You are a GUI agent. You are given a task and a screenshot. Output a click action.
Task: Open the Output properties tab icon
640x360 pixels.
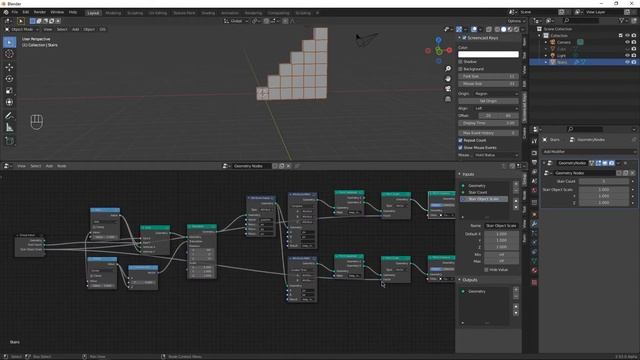tap(534, 162)
